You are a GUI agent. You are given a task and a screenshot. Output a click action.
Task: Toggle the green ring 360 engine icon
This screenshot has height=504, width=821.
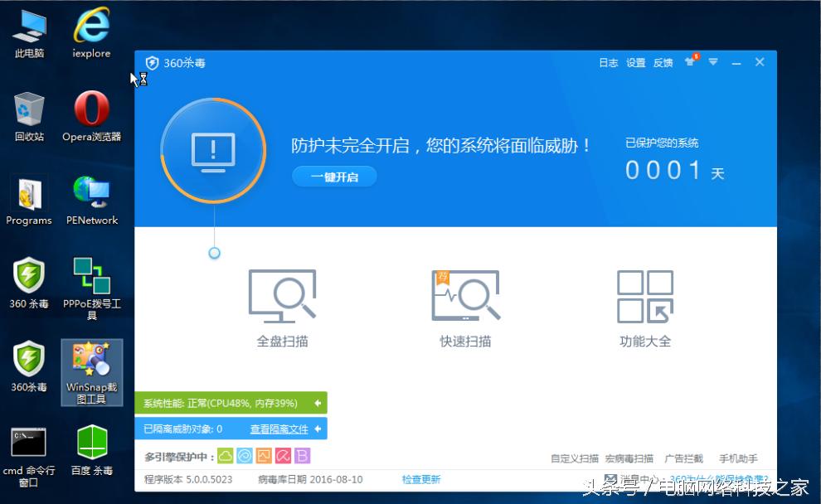tap(244, 455)
